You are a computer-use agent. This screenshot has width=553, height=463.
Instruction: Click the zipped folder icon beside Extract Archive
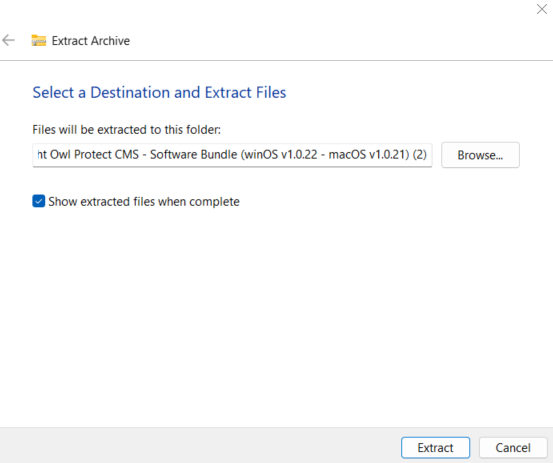pos(38,41)
